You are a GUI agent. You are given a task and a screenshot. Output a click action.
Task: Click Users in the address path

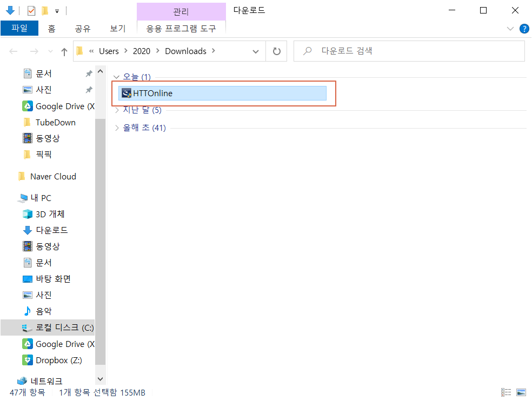tap(109, 51)
